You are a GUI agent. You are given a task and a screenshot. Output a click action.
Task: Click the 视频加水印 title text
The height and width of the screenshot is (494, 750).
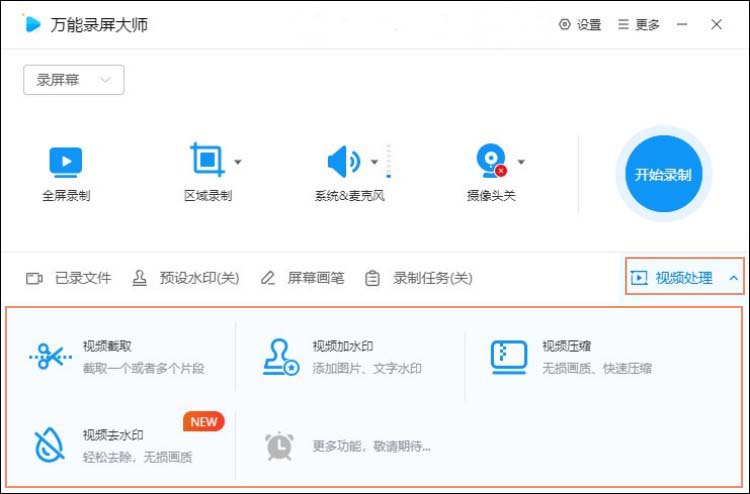[343, 346]
